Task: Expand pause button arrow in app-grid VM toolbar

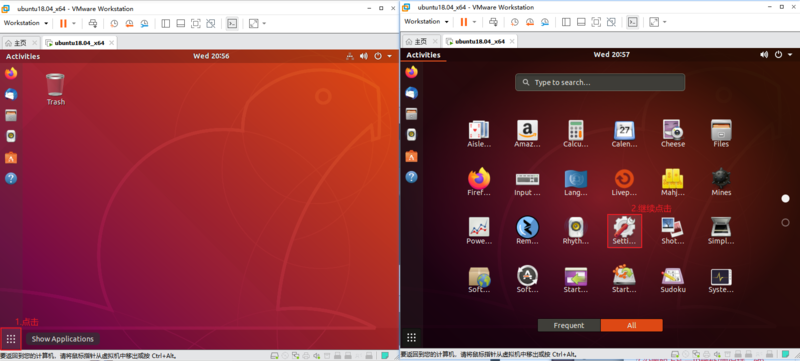Action: pos(474,21)
